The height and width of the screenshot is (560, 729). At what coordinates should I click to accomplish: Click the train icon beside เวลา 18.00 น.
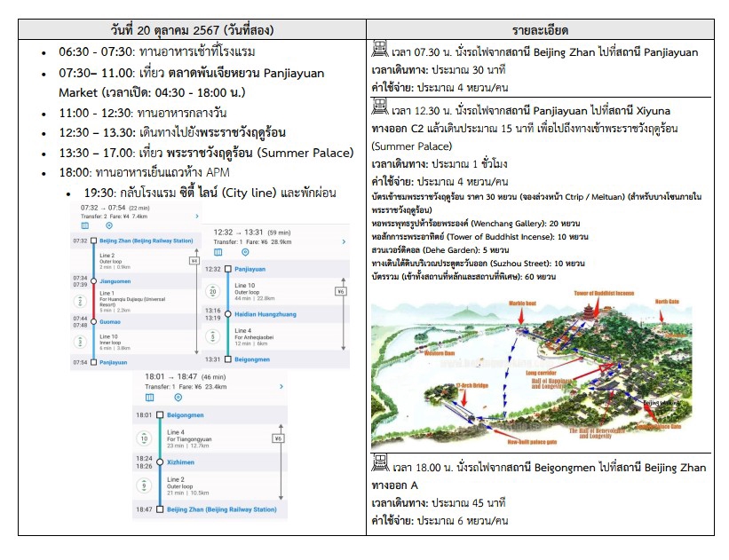click(x=380, y=463)
